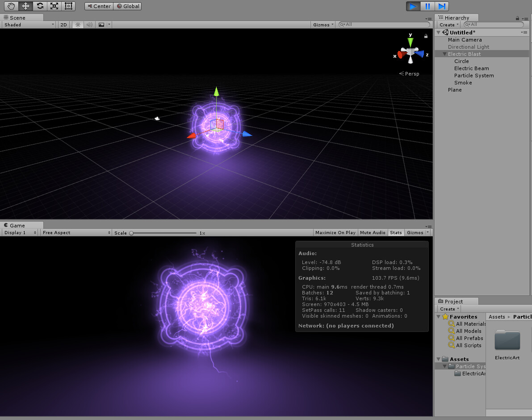532x420 pixels.
Task: Click the green y-axis cone on the scene gizmo
Action: coord(410,42)
